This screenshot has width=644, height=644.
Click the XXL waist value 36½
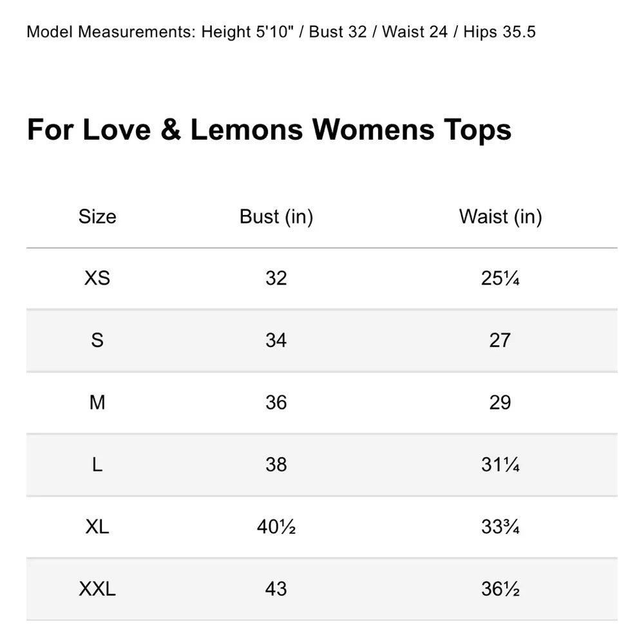(x=500, y=589)
